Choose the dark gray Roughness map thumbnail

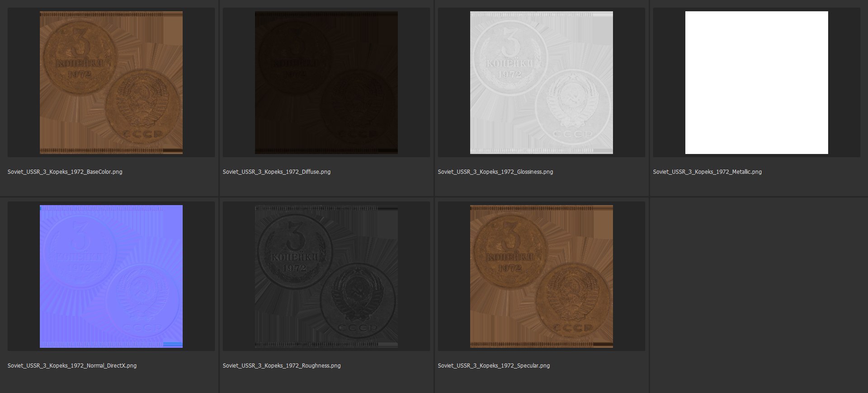point(326,276)
